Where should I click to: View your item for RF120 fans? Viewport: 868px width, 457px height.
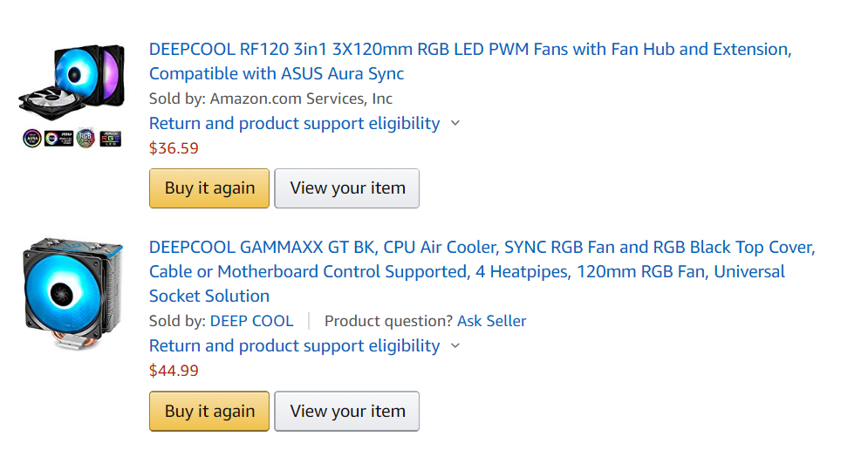[x=347, y=188]
